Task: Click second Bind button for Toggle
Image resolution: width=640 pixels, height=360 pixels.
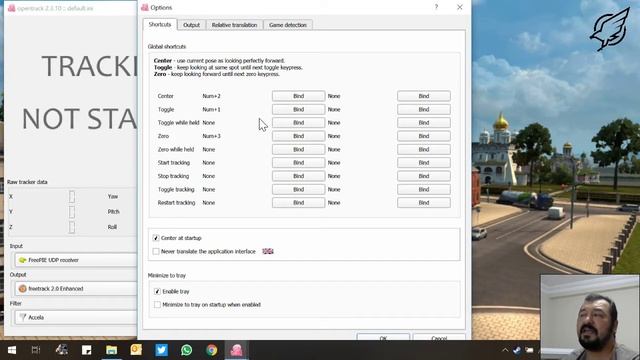Action: [x=424, y=109]
